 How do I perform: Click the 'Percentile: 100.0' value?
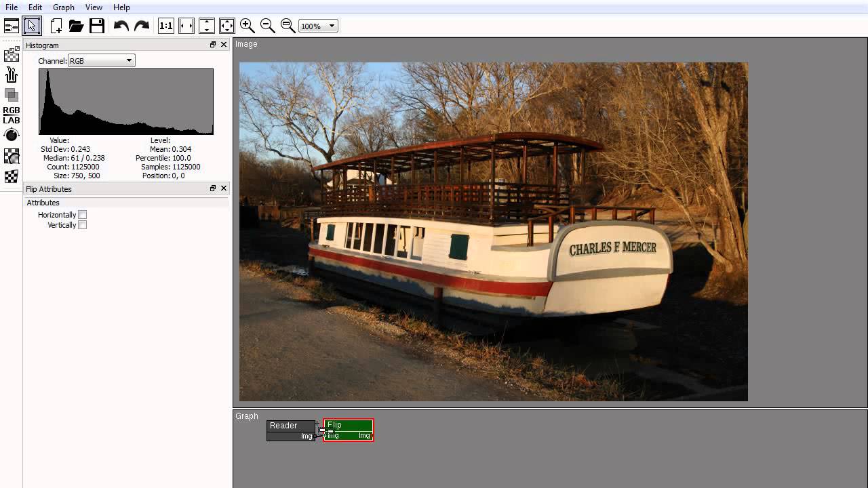(163, 158)
